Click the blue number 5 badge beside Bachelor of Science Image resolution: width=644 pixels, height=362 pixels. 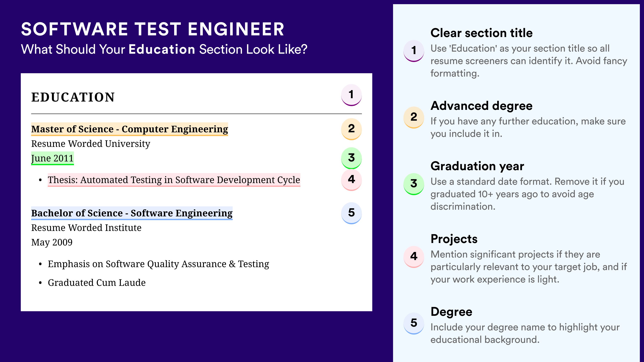click(x=351, y=213)
